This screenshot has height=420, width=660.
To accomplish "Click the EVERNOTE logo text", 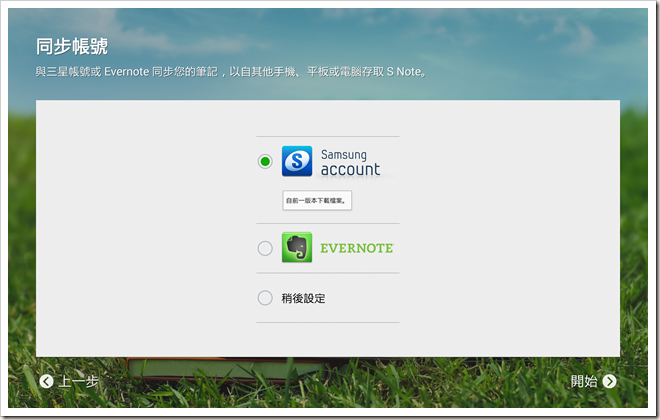I will pos(357,248).
